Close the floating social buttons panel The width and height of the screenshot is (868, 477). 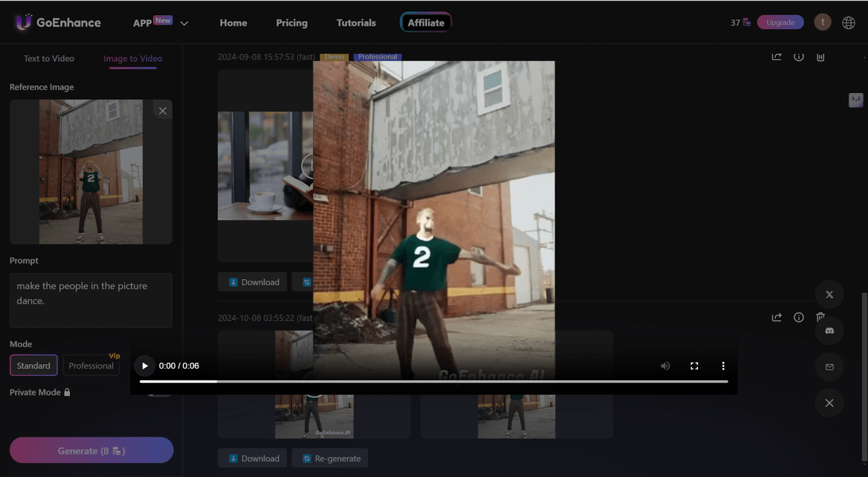pos(829,403)
